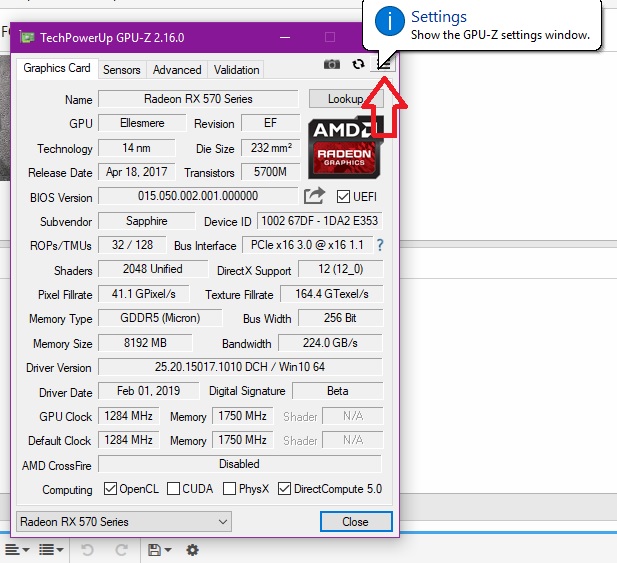Expand the arrow next to the list icon
Viewport: 617px width, 563px height.
point(60,550)
